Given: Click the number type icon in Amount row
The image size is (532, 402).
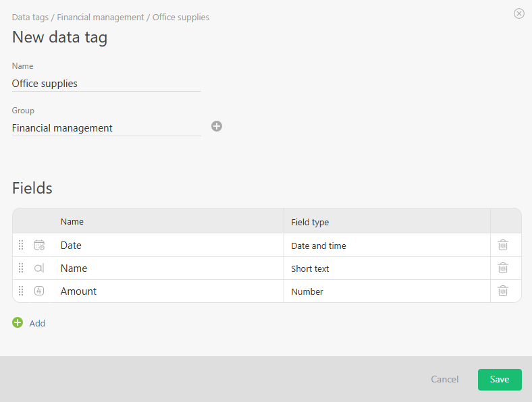Looking at the screenshot, I should tap(39, 291).
